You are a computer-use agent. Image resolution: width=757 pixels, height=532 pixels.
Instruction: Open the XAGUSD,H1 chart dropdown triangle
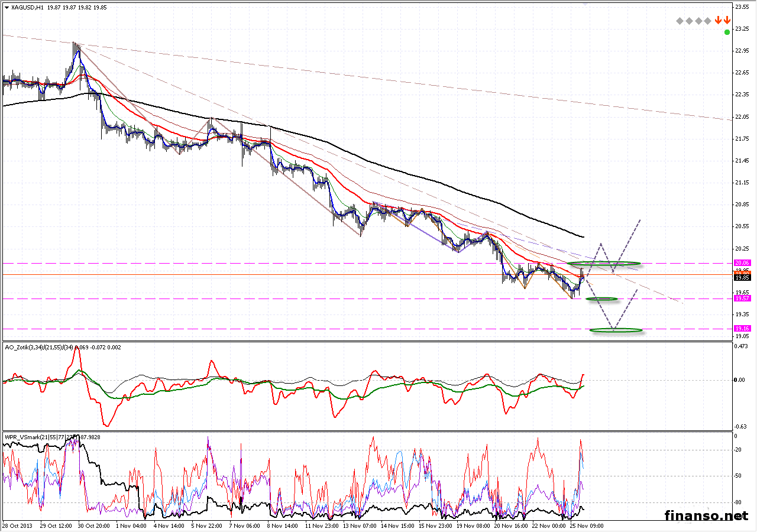(x=7, y=8)
